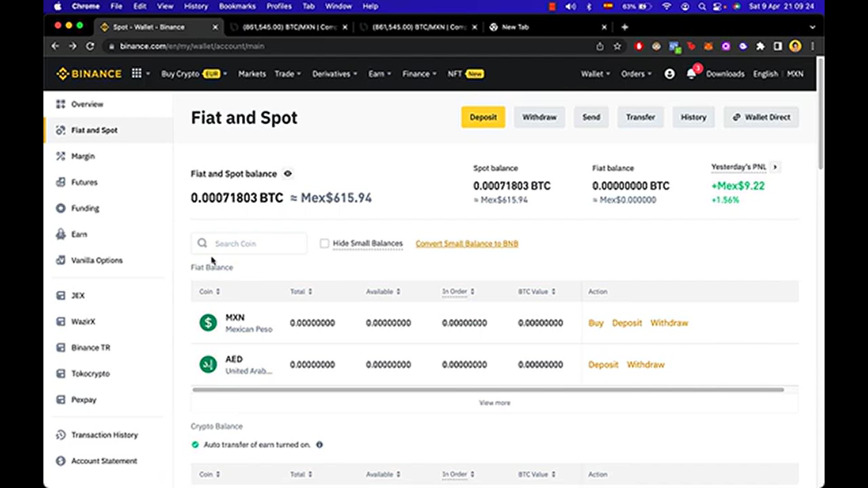868x488 pixels.
Task: Click Buy in the MXN row
Action: [596, 323]
